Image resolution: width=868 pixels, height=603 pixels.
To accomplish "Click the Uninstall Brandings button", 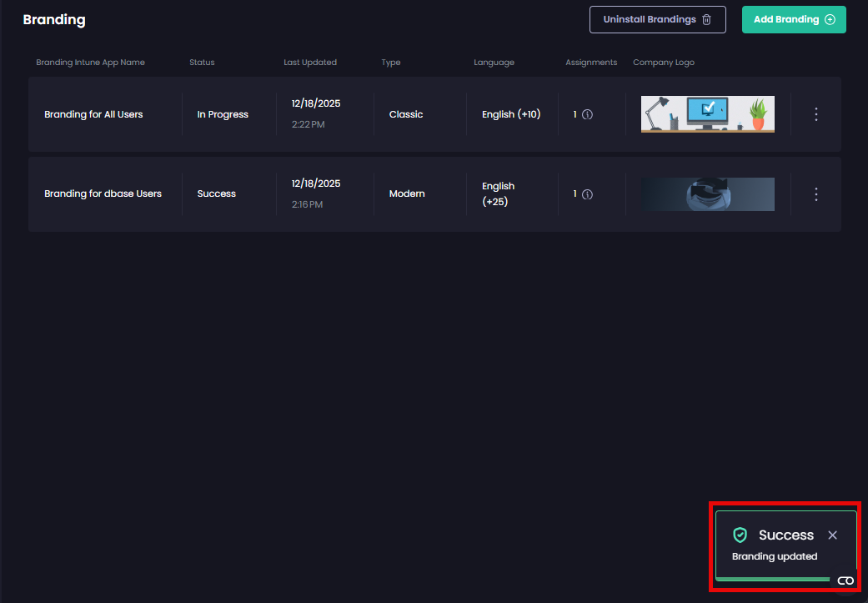I will [658, 19].
